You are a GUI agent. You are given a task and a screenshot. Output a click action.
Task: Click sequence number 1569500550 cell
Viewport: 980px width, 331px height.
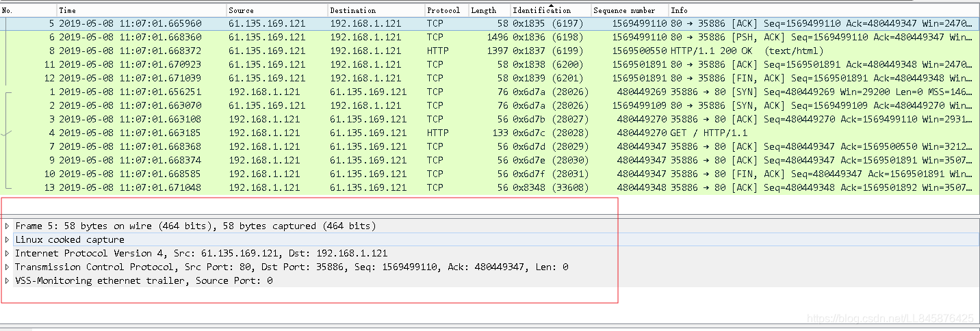[639, 51]
